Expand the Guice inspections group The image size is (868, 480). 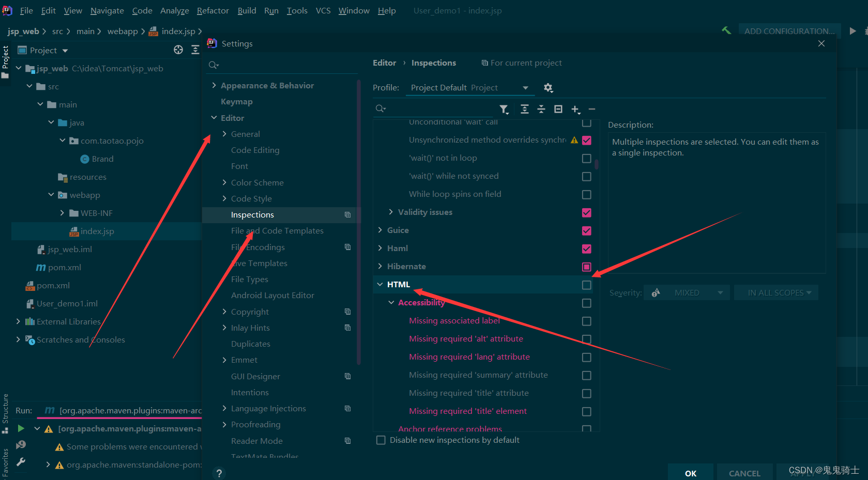pos(380,230)
